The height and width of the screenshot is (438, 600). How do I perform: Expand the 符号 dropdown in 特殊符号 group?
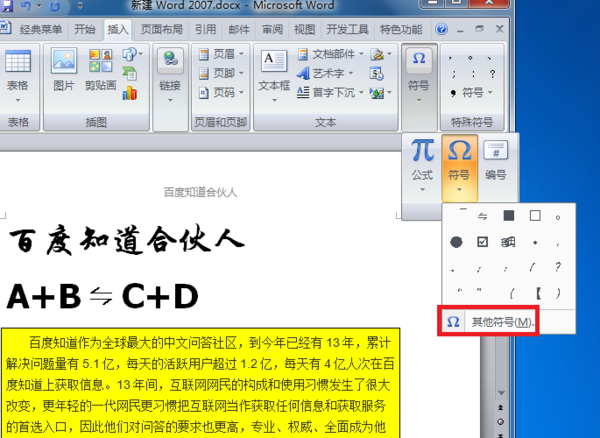pyautogui.click(x=490, y=93)
